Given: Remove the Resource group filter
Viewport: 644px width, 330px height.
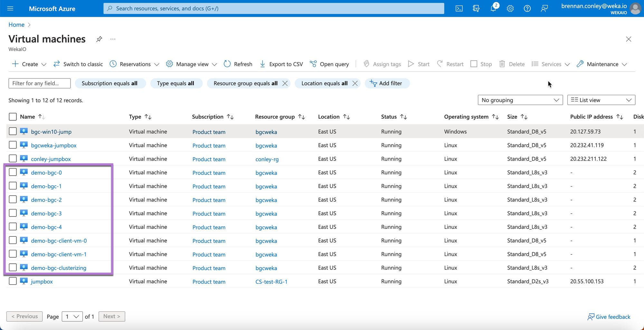Looking at the screenshot, I should [x=285, y=83].
